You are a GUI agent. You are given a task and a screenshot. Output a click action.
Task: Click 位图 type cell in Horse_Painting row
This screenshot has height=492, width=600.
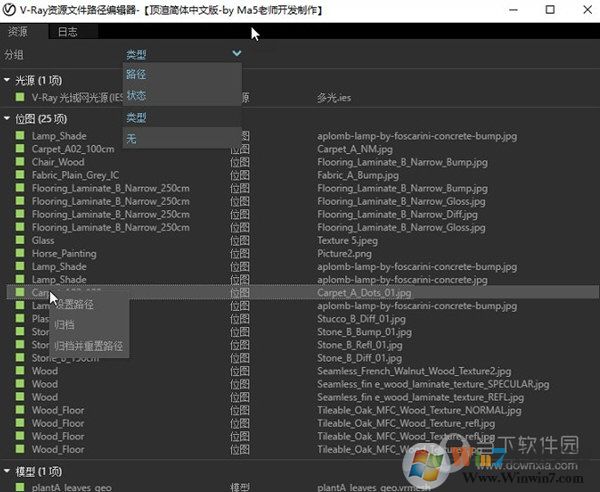pos(240,253)
